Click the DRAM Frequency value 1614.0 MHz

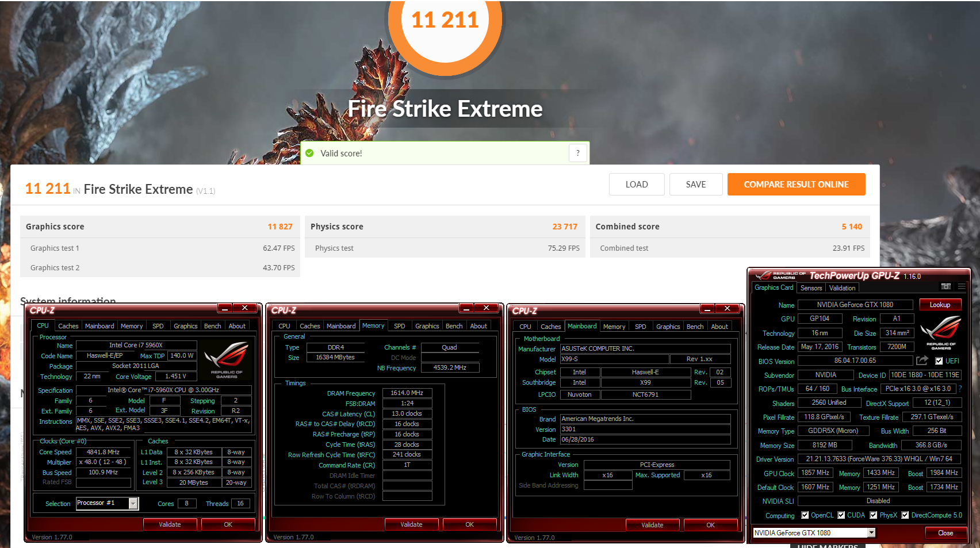point(407,393)
